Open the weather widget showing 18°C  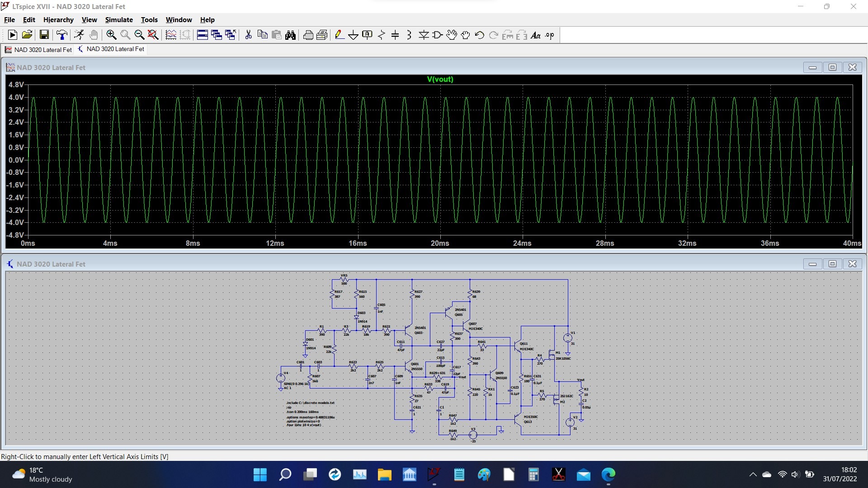pyautogui.click(x=42, y=474)
